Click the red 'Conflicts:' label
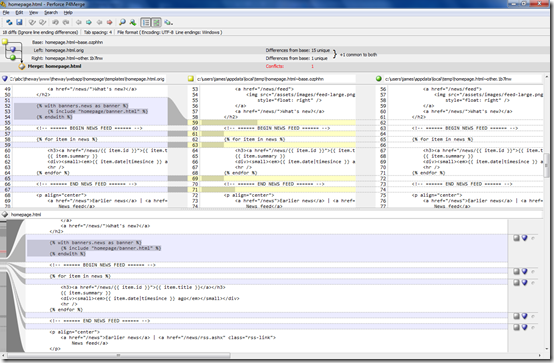This screenshot has height=363, width=554. (x=275, y=66)
